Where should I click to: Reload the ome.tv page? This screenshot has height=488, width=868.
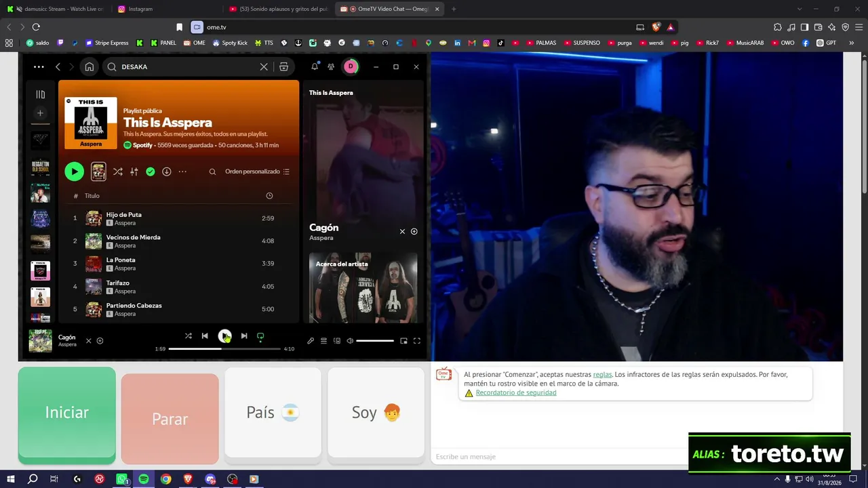[36, 27]
